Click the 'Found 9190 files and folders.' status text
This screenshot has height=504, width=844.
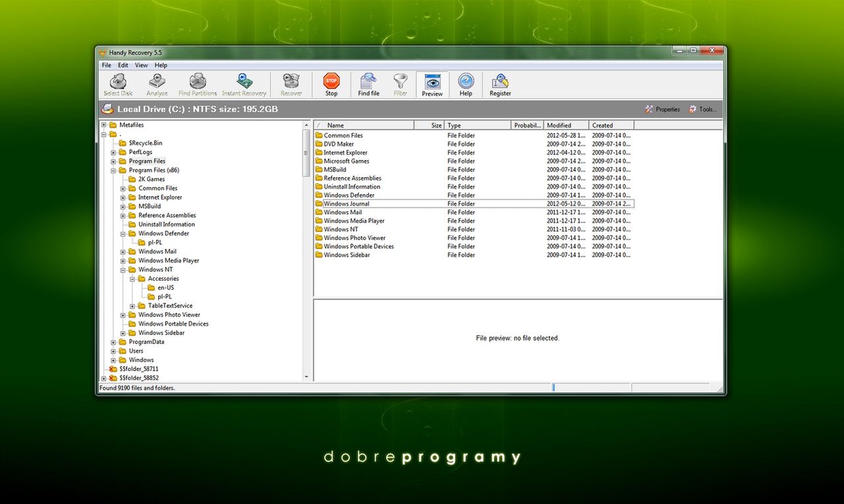[x=137, y=389]
